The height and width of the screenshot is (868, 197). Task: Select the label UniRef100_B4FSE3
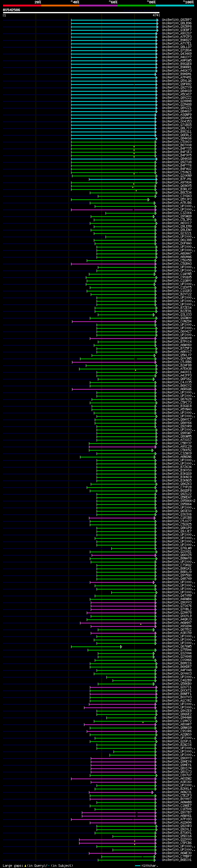coord(177,152)
